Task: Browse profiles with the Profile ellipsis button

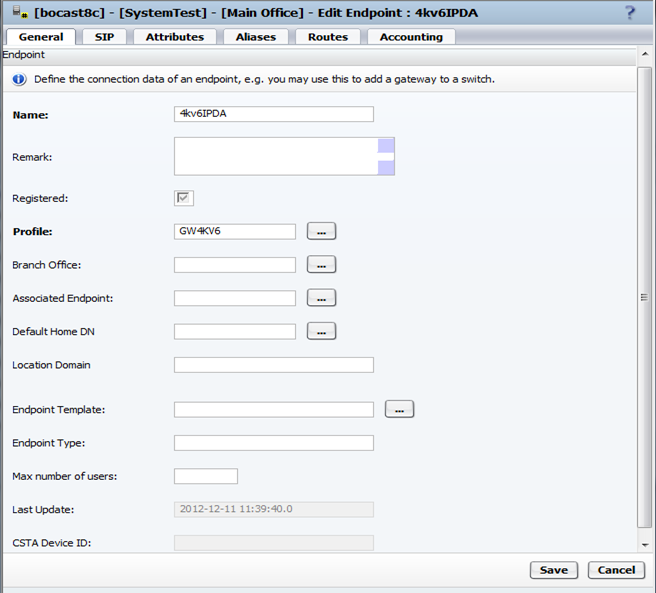Action: (321, 231)
